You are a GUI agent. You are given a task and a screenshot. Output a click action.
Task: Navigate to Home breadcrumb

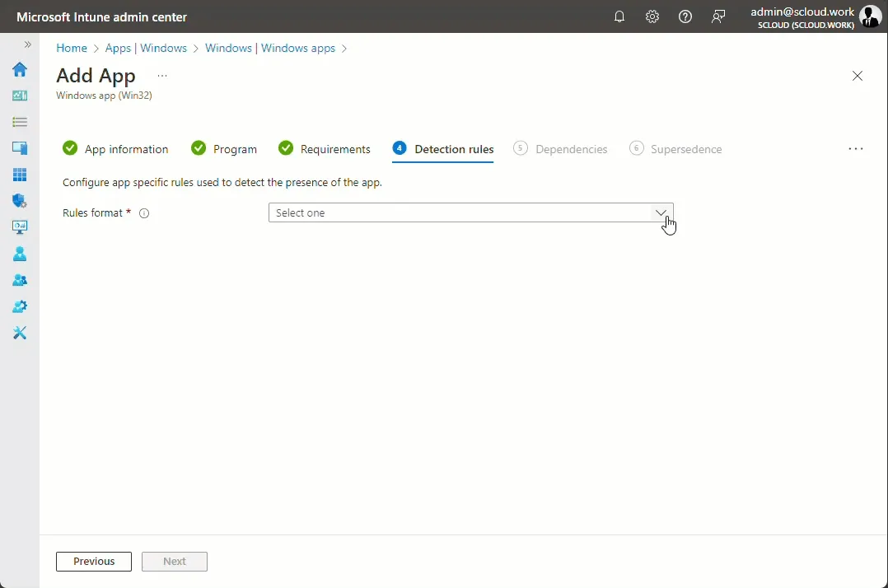click(x=72, y=48)
